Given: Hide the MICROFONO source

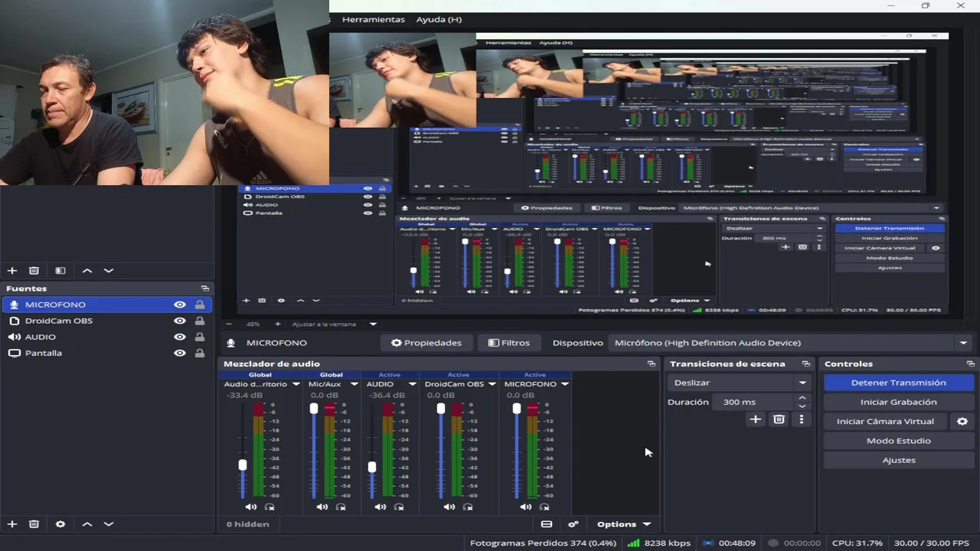Looking at the screenshot, I should (x=180, y=305).
